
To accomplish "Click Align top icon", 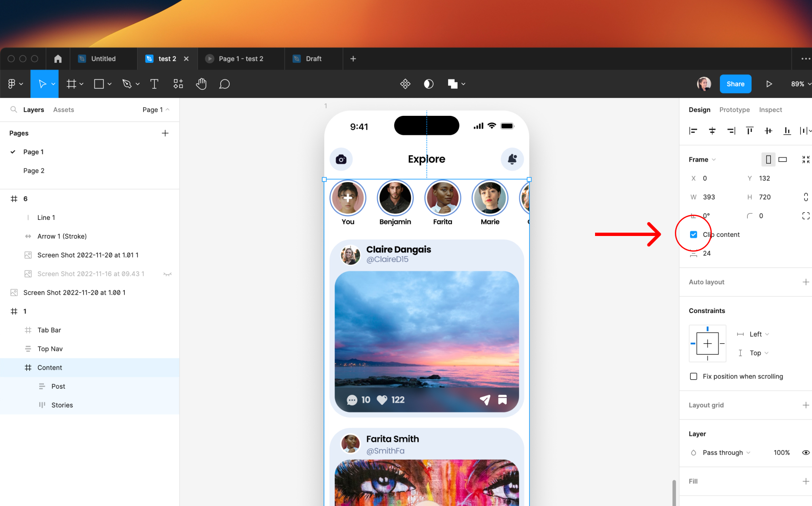I will (x=750, y=131).
